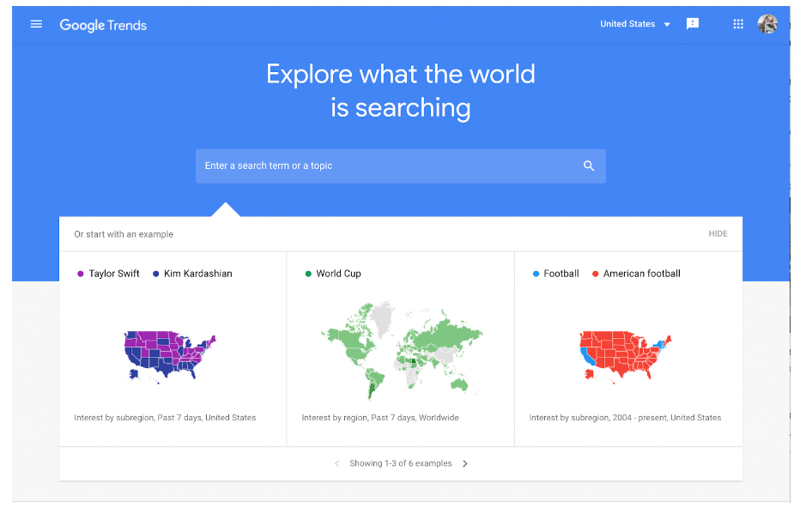812x513 pixels.
Task: Click the search term input field
Action: coord(386,166)
